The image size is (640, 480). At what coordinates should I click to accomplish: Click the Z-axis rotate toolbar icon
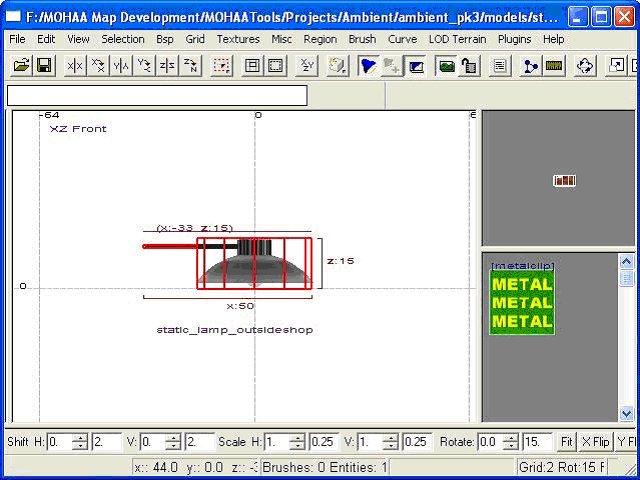[190, 66]
